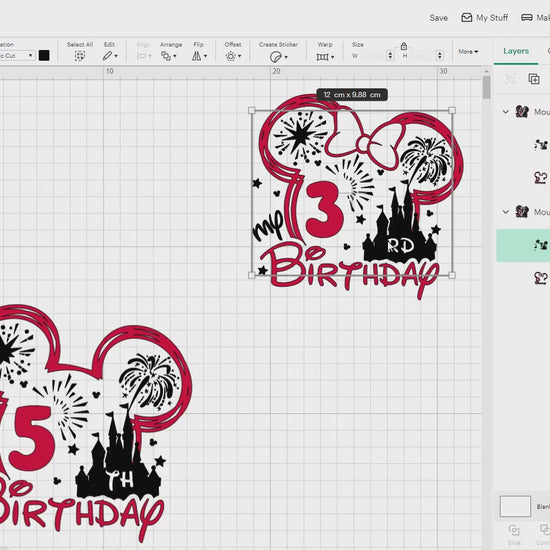Open the Offset dropdown arrow
Screen dimensions: 550x550
pyautogui.click(x=240, y=56)
